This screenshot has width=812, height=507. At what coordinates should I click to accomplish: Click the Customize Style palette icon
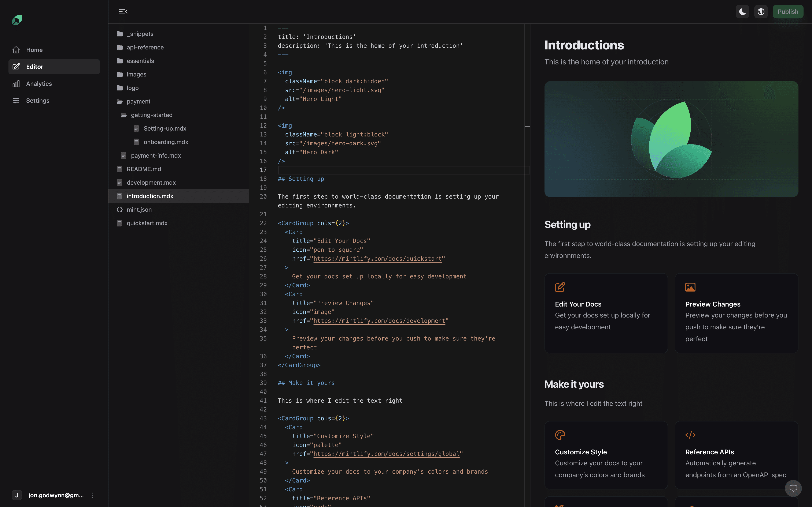560,435
